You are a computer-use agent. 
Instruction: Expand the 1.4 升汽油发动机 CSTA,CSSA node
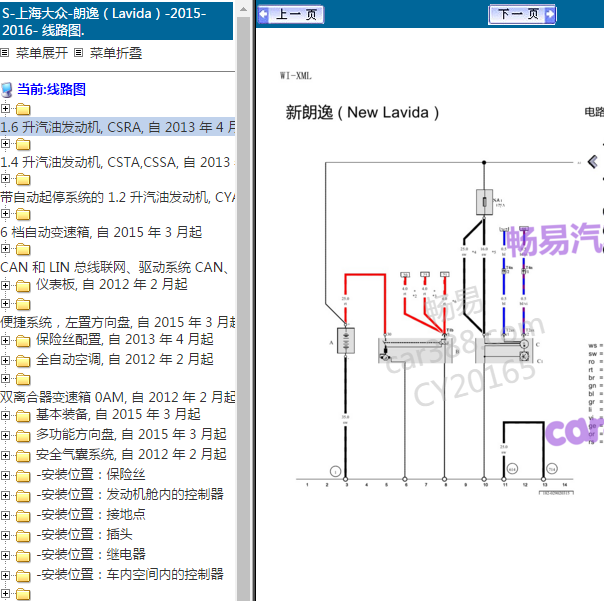pyautogui.click(x=5, y=144)
